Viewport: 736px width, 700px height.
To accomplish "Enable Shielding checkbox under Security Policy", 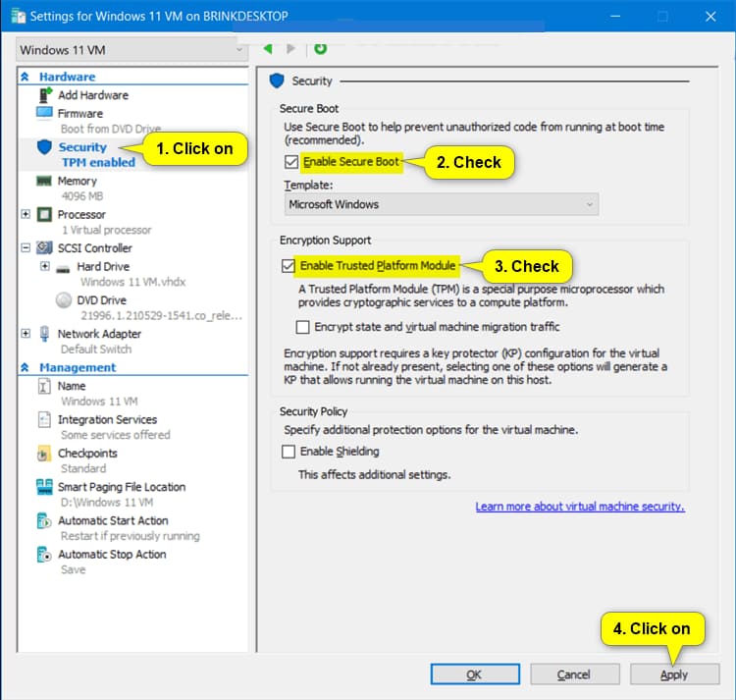I will [x=289, y=452].
